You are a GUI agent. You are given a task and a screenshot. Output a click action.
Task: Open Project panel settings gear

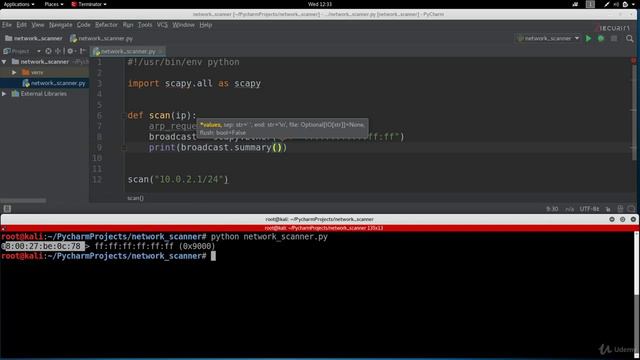click(x=70, y=51)
